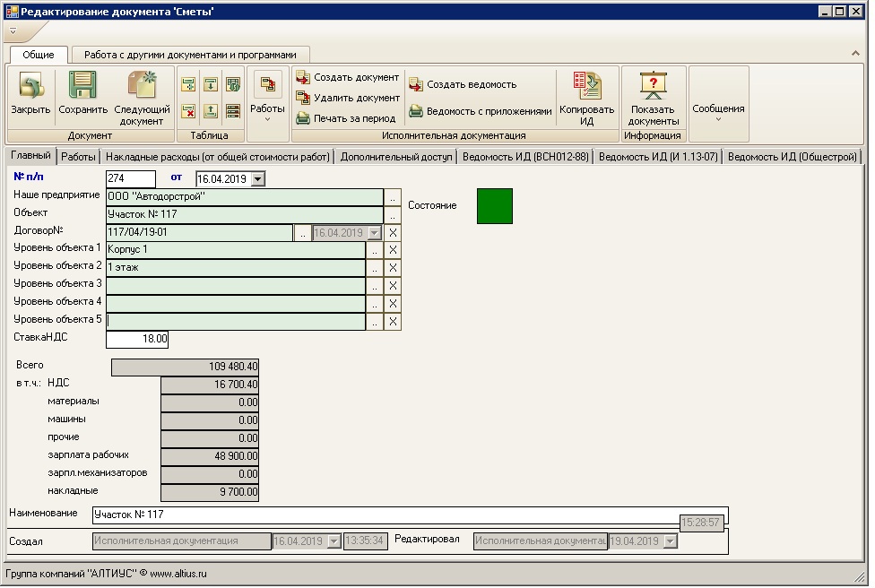Switch to the Общие ribbon tab

tap(39, 55)
